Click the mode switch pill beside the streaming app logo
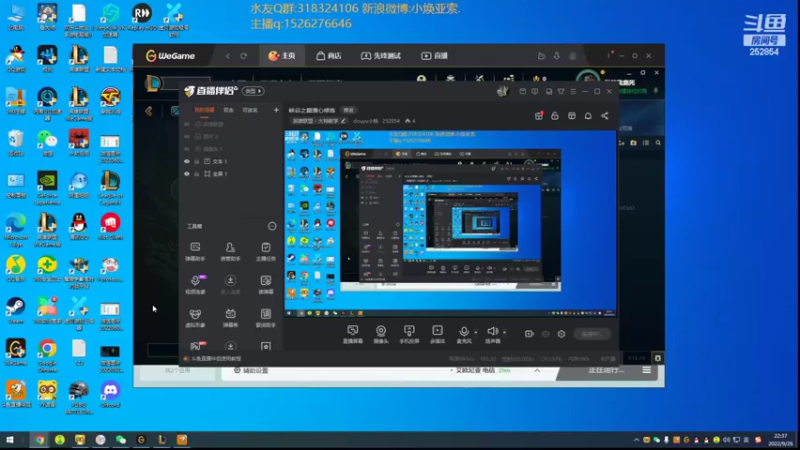800x450 pixels. (x=253, y=91)
